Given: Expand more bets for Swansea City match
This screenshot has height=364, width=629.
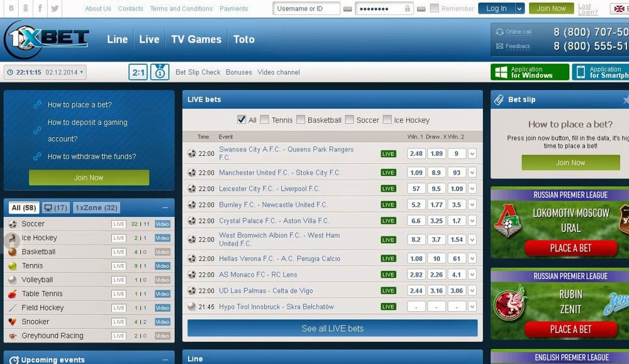Looking at the screenshot, I should 472,153.
